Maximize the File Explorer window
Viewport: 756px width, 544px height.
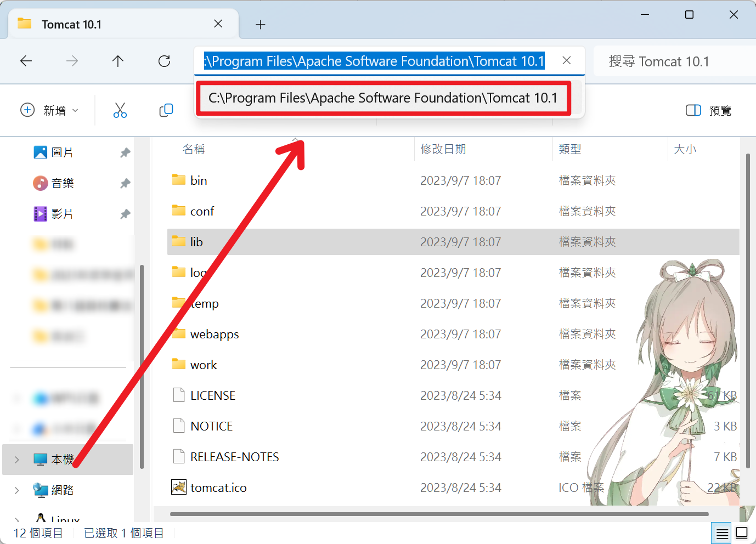click(690, 15)
